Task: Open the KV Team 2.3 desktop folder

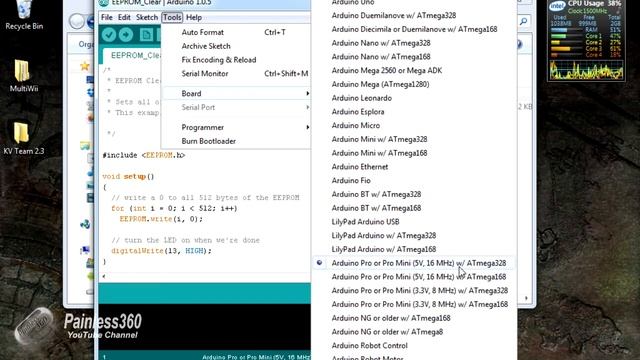Action: click(x=23, y=138)
